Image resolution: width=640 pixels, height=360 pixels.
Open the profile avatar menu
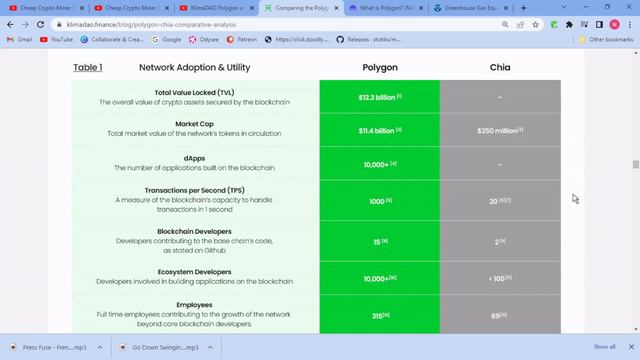(x=615, y=24)
